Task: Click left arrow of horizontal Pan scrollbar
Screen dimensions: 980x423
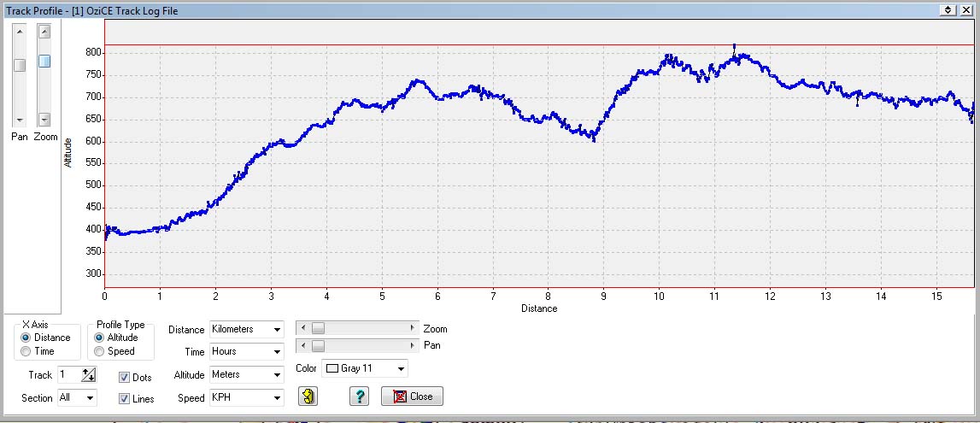Action: click(x=302, y=345)
